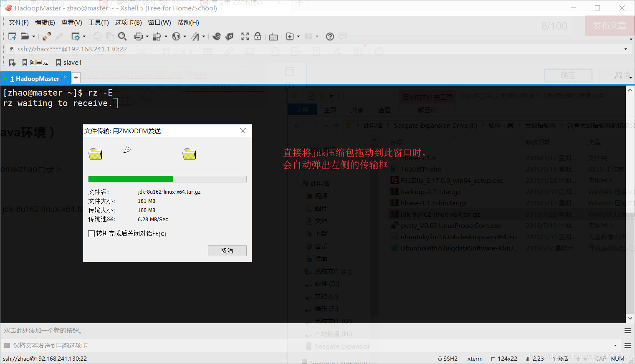Click the terminal scrollbar down arrow

point(630,318)
